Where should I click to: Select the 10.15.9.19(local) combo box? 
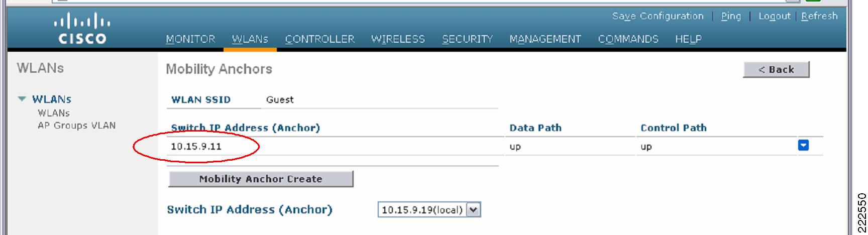tap(429, 210)
